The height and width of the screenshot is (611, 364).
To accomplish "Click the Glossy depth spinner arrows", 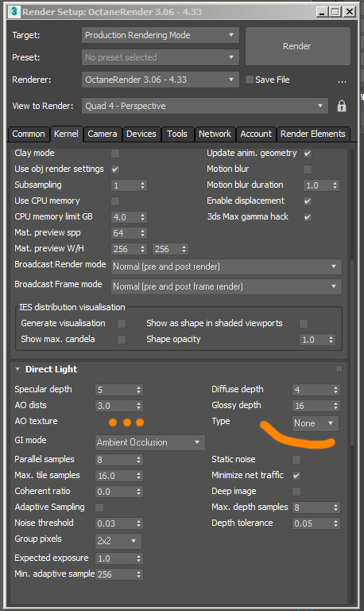I will click(335, 406).
